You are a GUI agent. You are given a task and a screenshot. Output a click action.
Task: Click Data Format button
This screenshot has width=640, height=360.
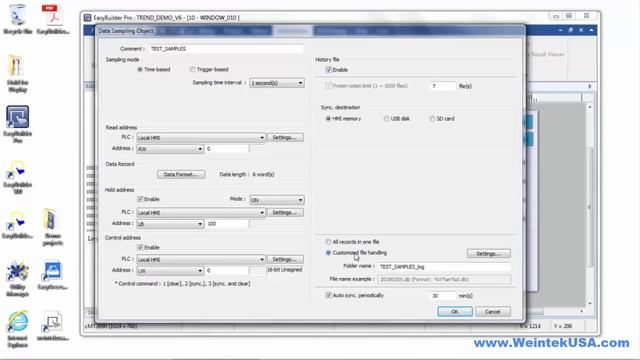tap(181, 174)
